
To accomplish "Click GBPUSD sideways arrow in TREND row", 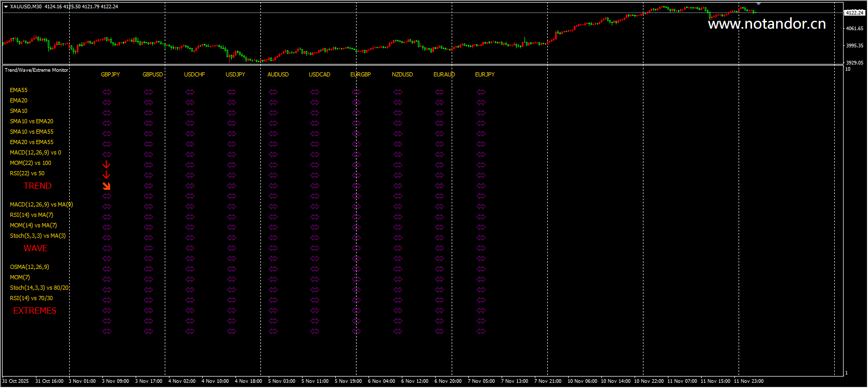I will pos(149,186).
